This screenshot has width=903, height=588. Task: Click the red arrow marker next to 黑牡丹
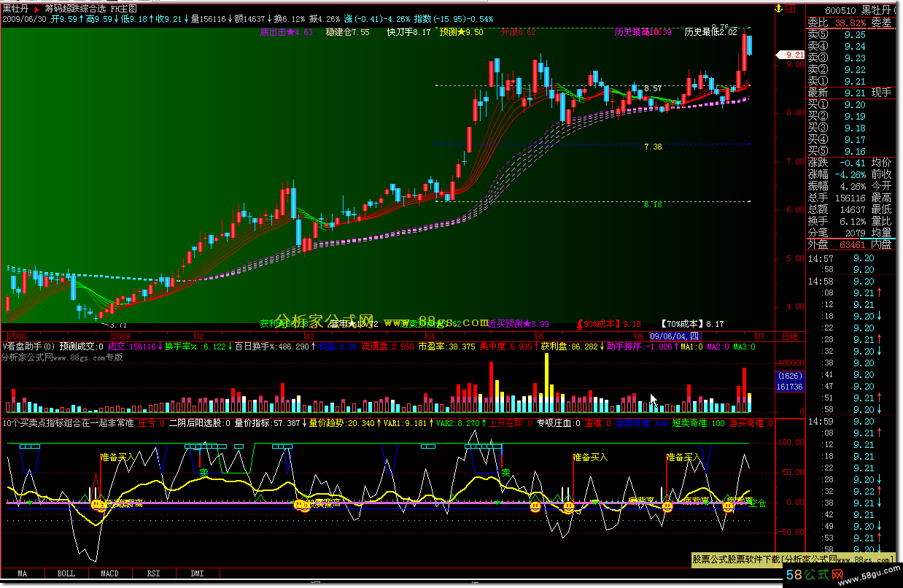[38, 8]
